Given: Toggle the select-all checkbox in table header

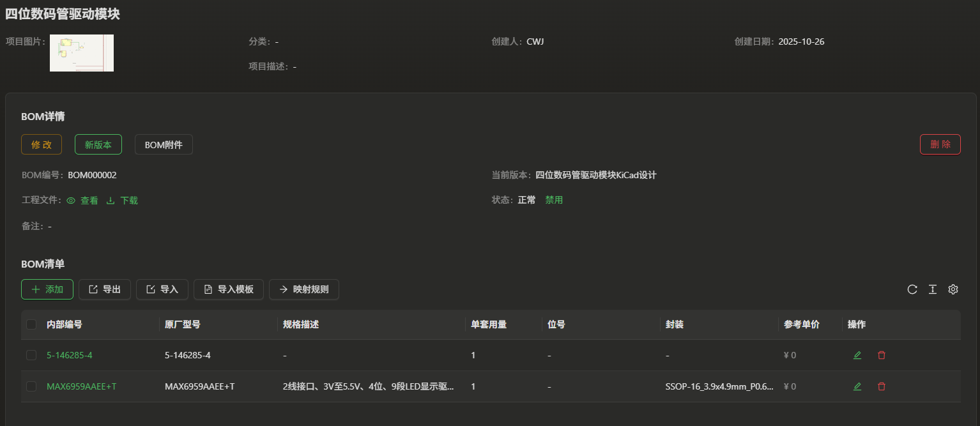Looking at the screenshot, I should 31,324.
